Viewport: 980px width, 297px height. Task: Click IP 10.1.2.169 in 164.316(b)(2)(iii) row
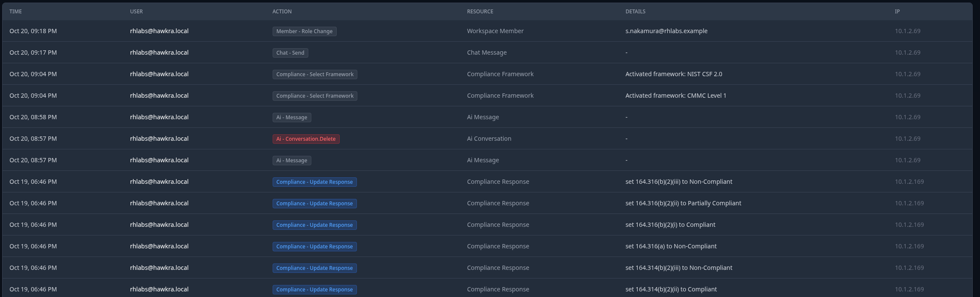tap(909, 182)
